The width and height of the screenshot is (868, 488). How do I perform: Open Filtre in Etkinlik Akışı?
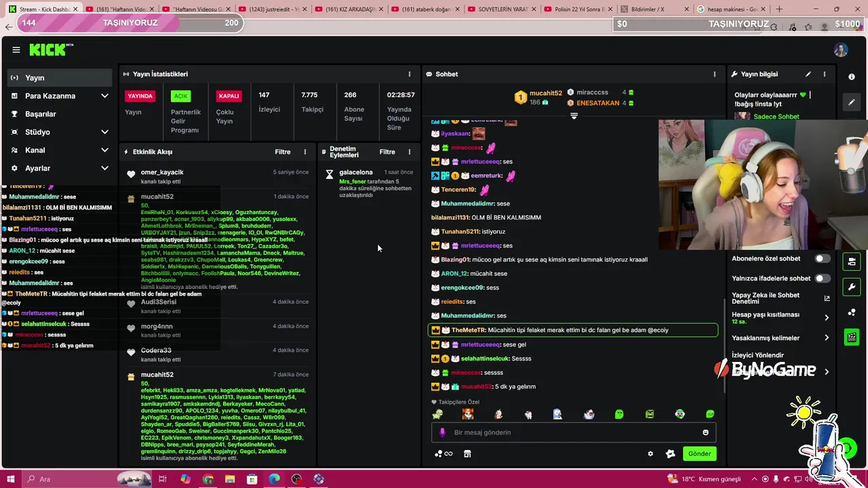(283, 152)
